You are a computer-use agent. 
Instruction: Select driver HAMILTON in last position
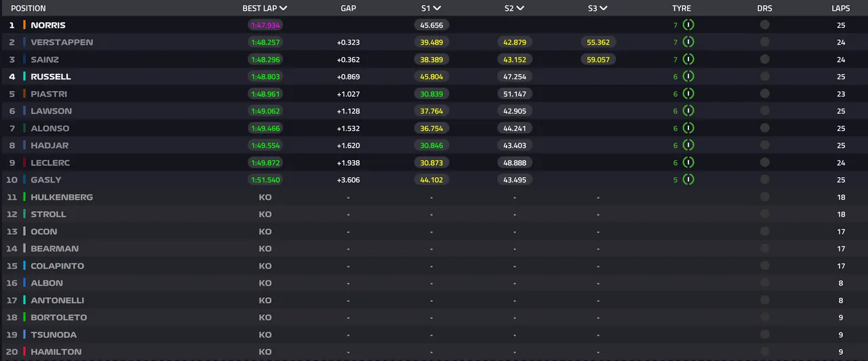pos(56,351)
